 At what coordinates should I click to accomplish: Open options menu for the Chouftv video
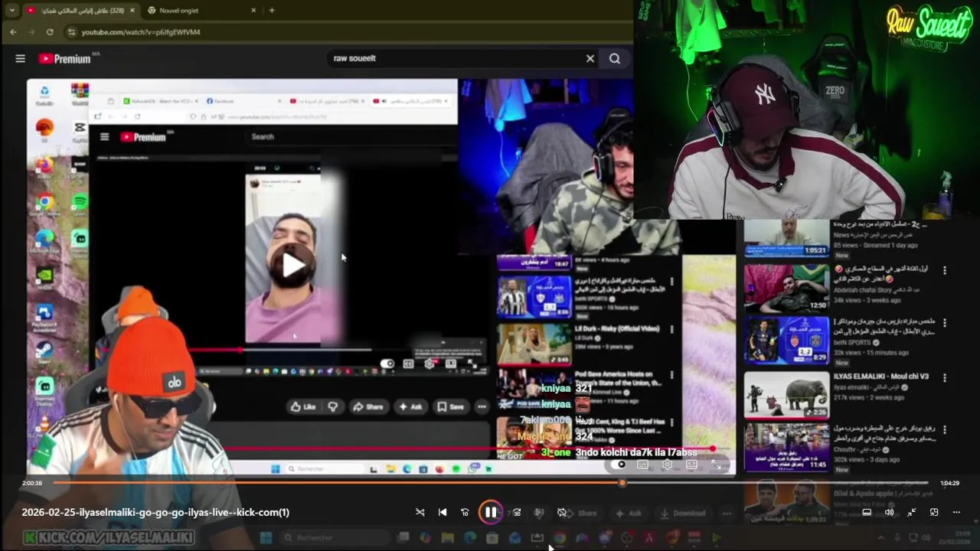945,429
